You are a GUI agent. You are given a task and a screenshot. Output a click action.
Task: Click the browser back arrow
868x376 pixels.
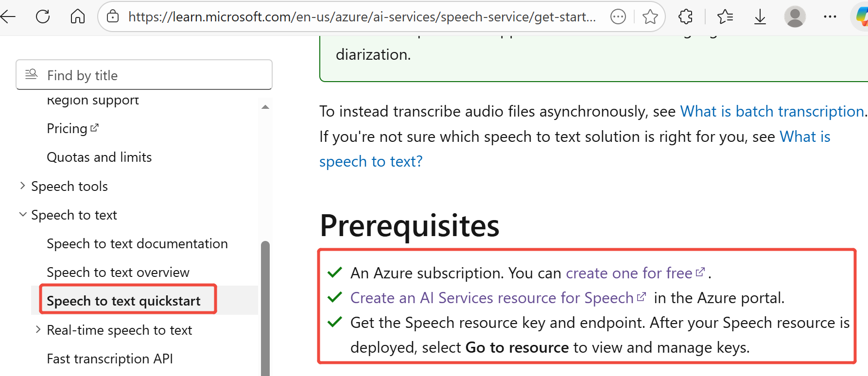(x=8, y=17)
